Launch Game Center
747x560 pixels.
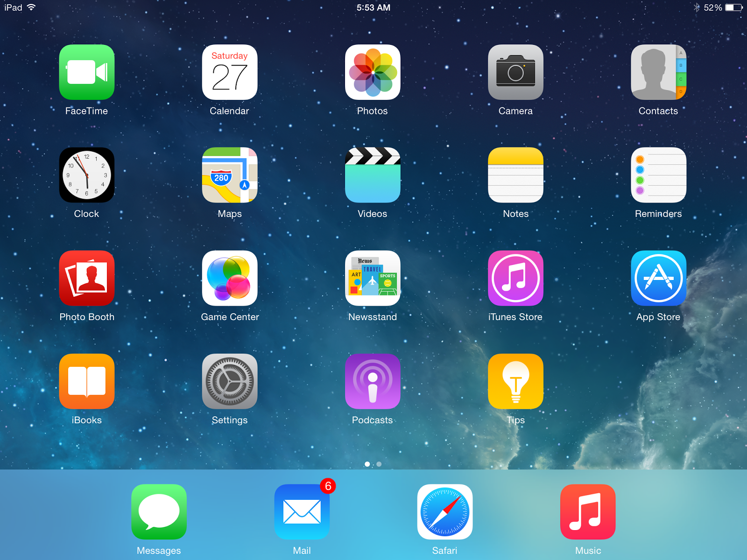(x=230, y=279)
